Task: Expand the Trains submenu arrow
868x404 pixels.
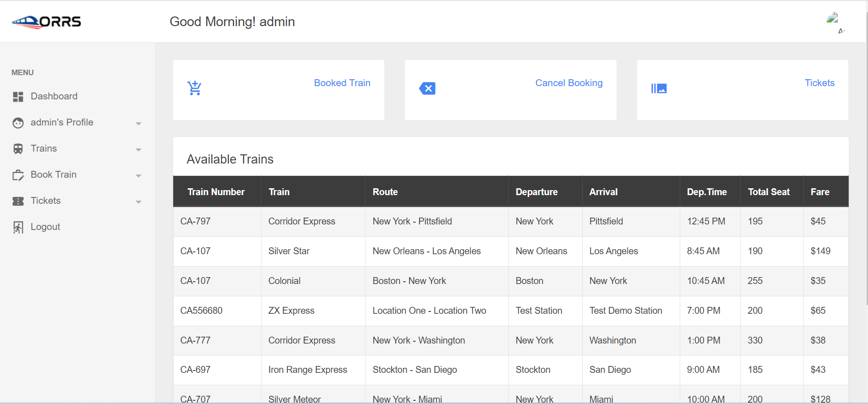Action: click(138, 150)
